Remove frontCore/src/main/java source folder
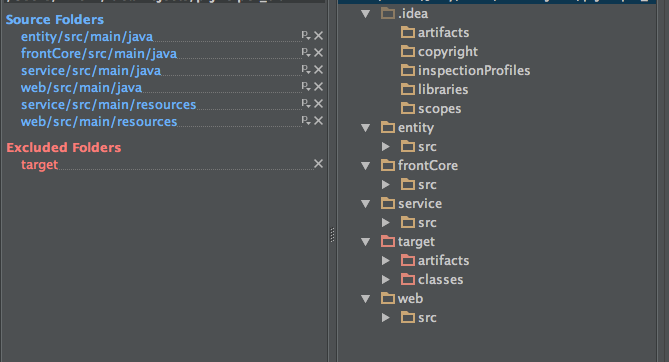669x362 pixels. coord(318,53)
